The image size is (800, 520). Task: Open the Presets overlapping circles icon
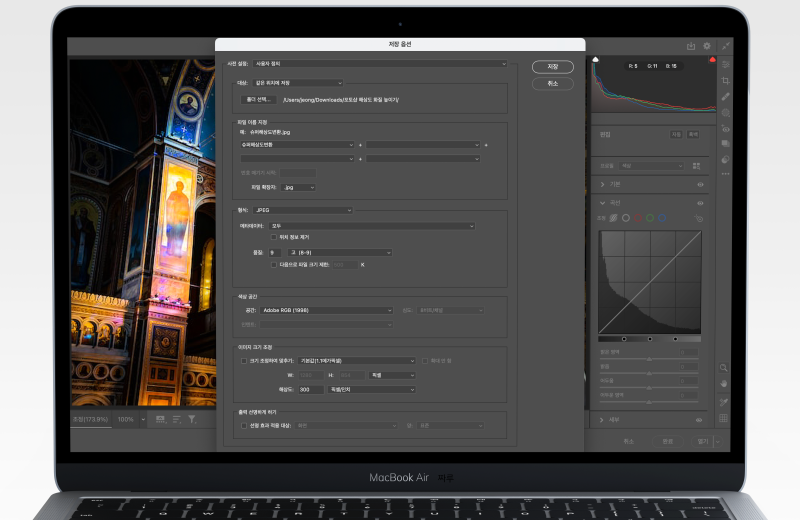tap(726, 159)
